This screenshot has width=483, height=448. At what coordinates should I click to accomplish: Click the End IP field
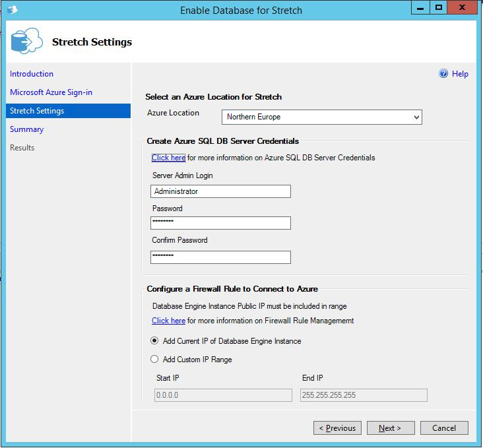coord(364,395)
